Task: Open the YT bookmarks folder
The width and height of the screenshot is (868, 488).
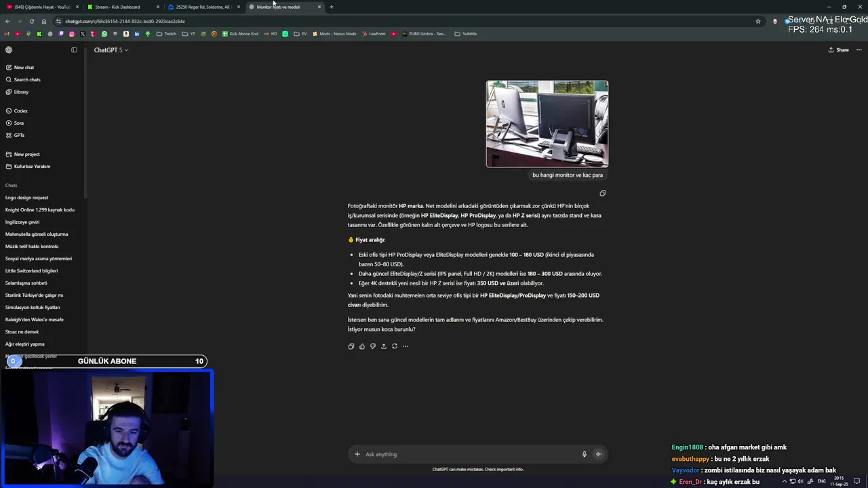Action: 189,33
